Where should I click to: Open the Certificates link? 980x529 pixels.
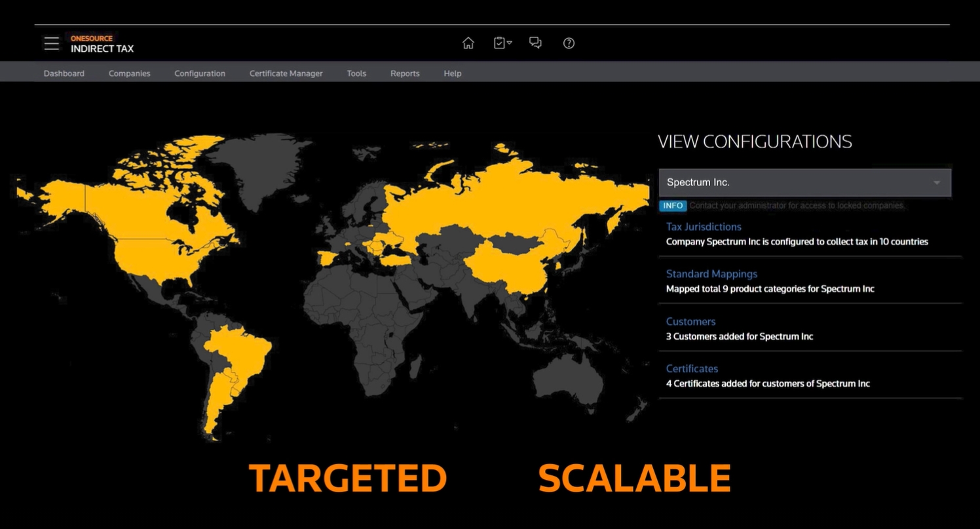[x=692, y=368]
